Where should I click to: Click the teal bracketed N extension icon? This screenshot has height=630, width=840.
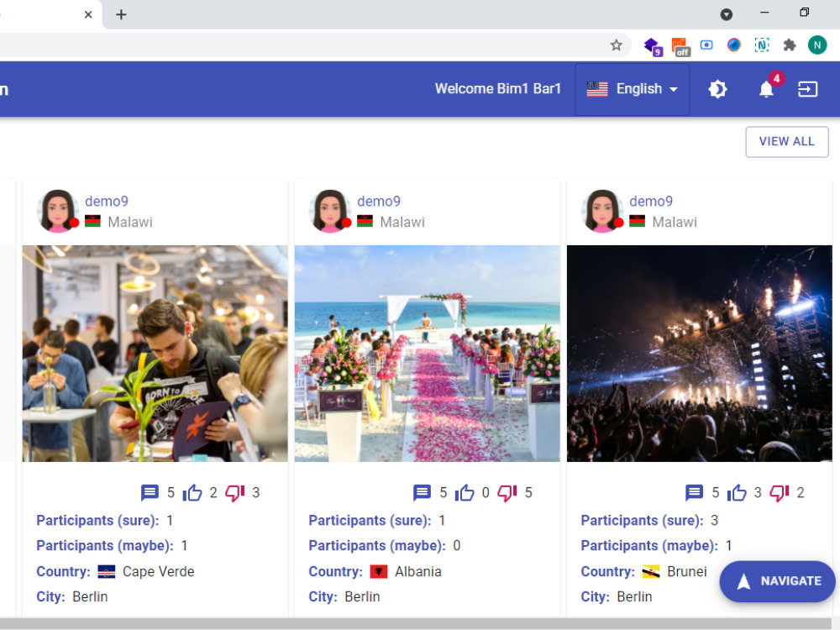coord(762,45)
